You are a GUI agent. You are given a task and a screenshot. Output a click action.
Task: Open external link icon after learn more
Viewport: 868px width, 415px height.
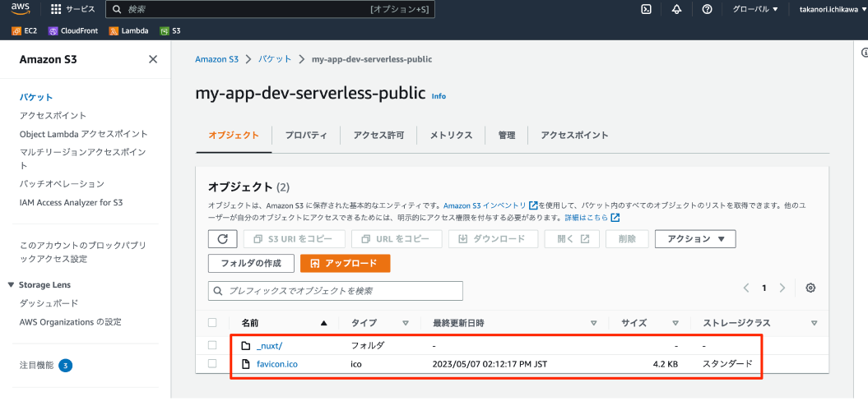[x=615, y=218]
